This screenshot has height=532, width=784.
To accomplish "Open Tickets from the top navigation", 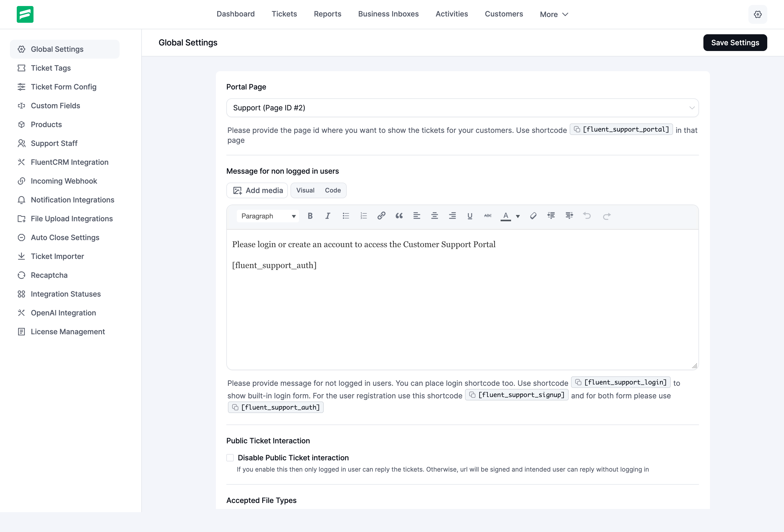I will [x=284, y=14].
